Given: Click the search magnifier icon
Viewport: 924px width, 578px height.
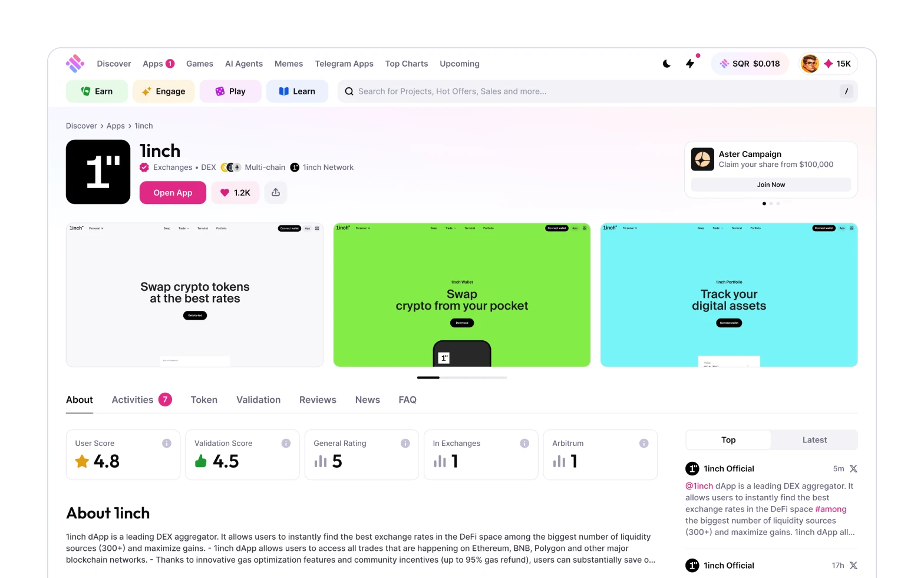Looking at the screenshot, I should (349, 91).
